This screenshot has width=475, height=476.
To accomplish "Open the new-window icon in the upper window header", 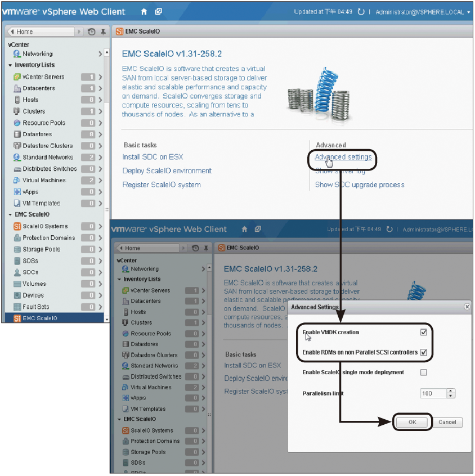I will 159,12.
